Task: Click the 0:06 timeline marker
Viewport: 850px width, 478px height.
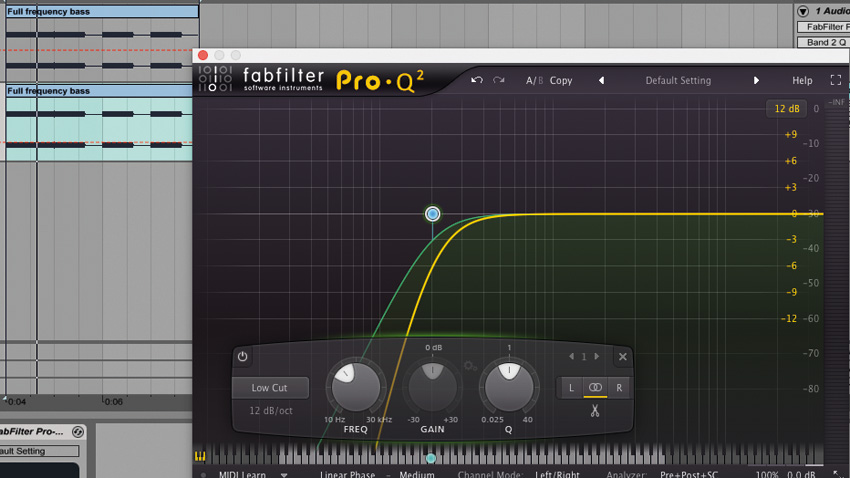Action: (113, 402)
